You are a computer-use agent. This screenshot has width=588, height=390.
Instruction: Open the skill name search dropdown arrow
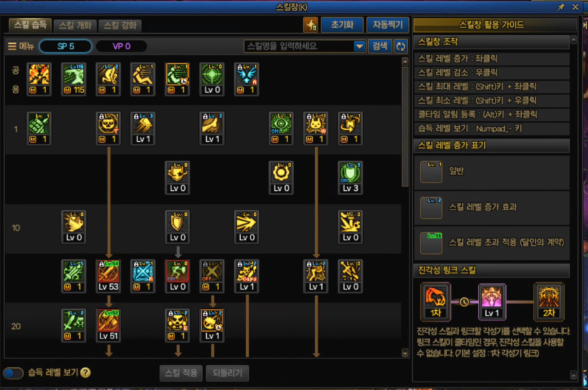pyautogui.click(x=359, y=46)
